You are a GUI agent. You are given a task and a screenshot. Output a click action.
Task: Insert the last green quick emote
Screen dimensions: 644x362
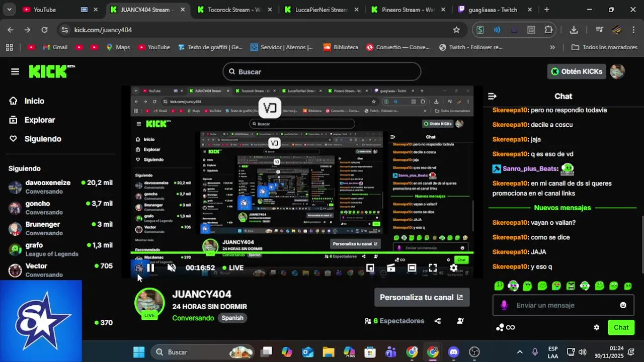tap(628, 286)
